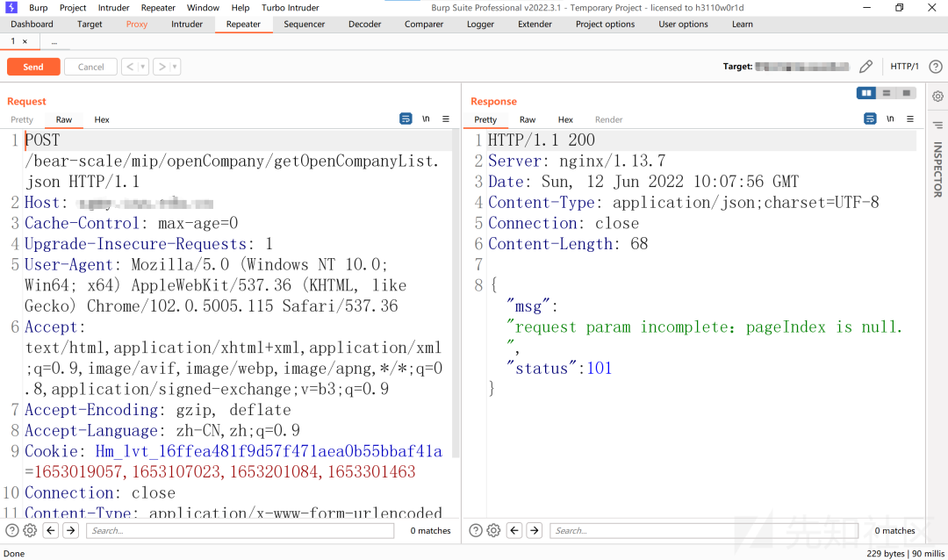This screenshot has height=560, width=948.
Task: Edit target with pencil icon
Action: (x=865, y=67)
